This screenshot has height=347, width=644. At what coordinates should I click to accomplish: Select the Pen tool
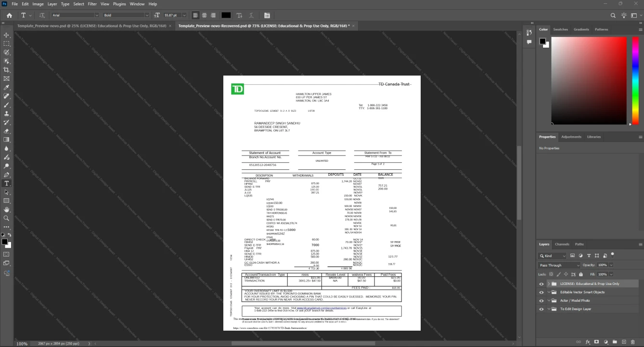(x=7, y=175)
